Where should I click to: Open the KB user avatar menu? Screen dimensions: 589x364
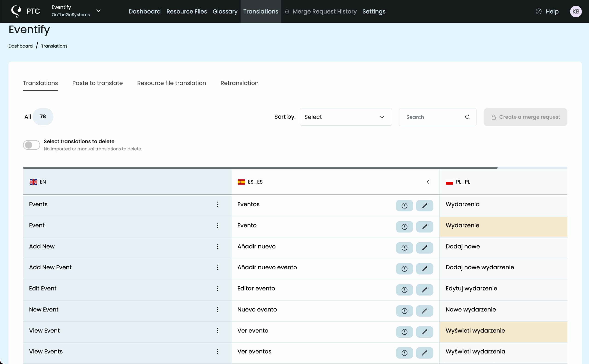576,11
